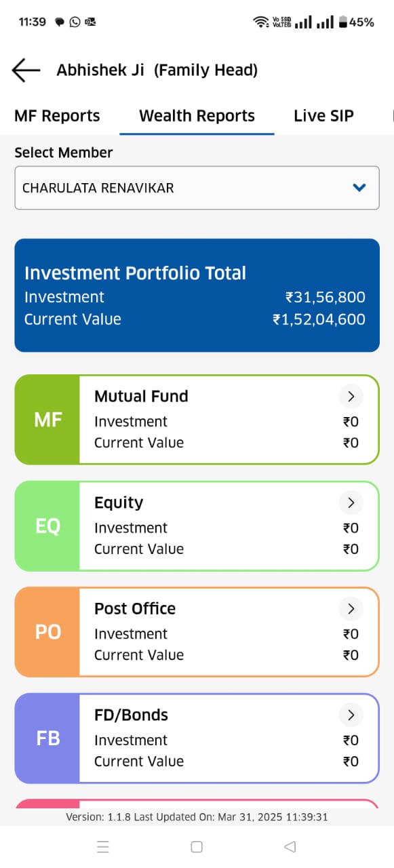Tap the back arrow icon
The height and width of the screenshot is (868, 394).
tap(26, 70)
